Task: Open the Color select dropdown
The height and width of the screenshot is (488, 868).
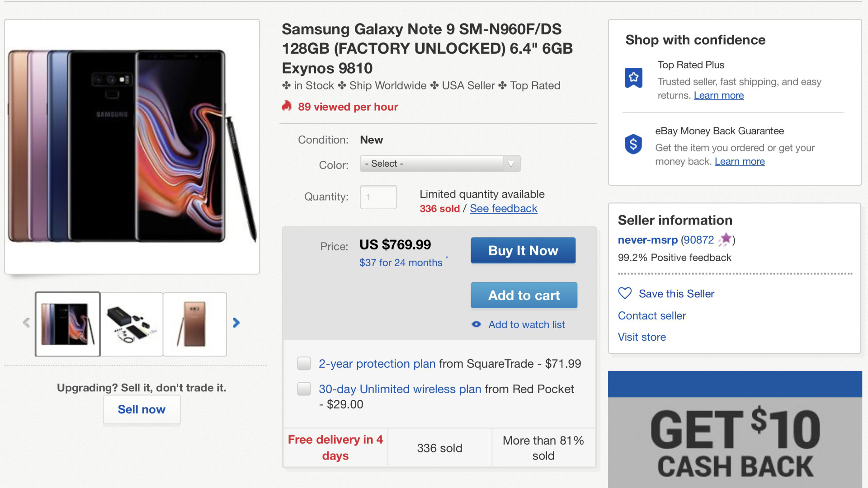Action: point(440,164)
